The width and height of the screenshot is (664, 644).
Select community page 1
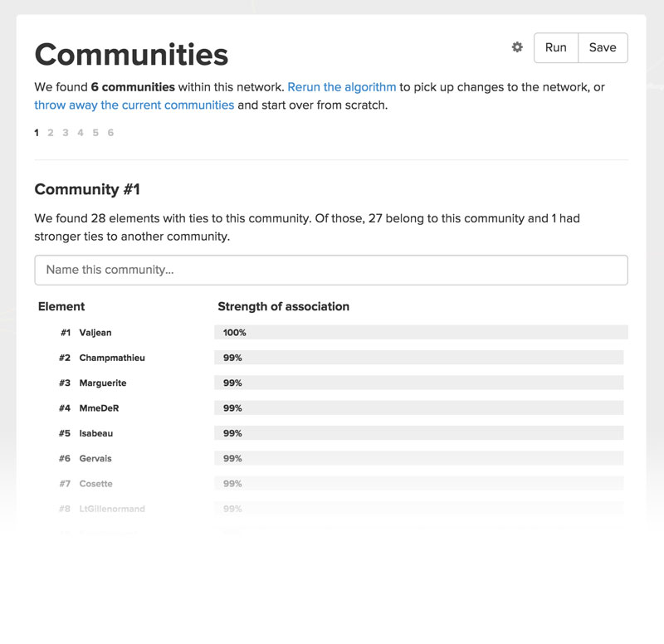click(36, 132)
